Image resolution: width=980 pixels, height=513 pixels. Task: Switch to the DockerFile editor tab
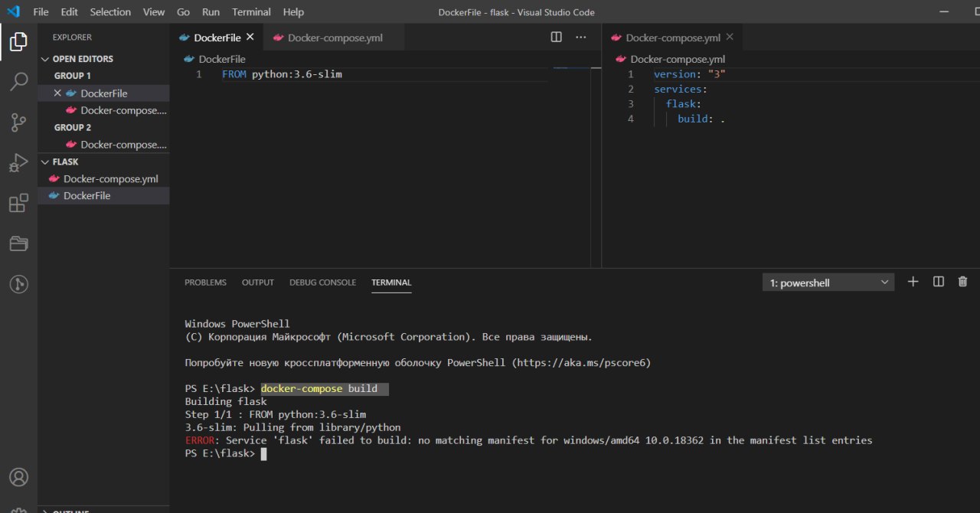217,37
